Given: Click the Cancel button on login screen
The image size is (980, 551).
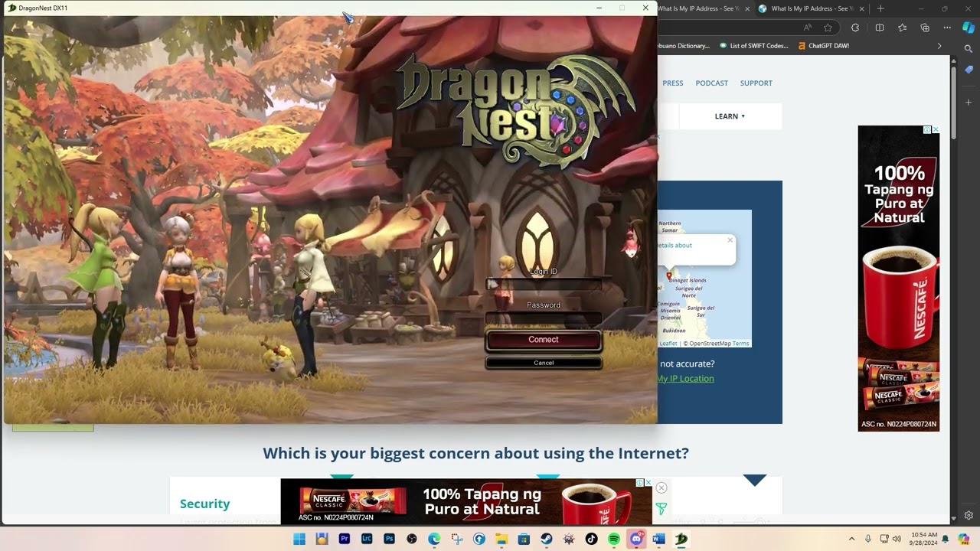Looking at the screenshot, I should [x=544, y=363].
